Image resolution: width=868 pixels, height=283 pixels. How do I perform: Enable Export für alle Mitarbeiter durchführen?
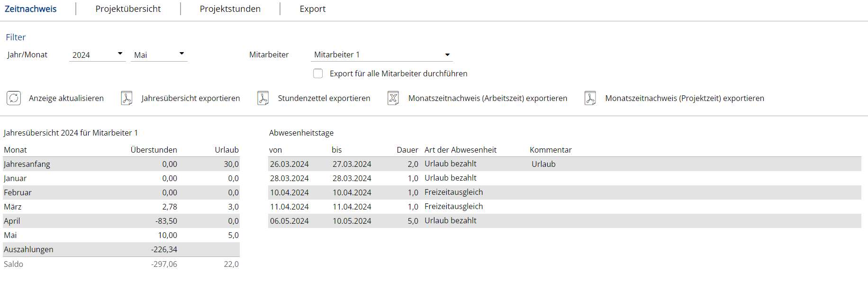318,73
